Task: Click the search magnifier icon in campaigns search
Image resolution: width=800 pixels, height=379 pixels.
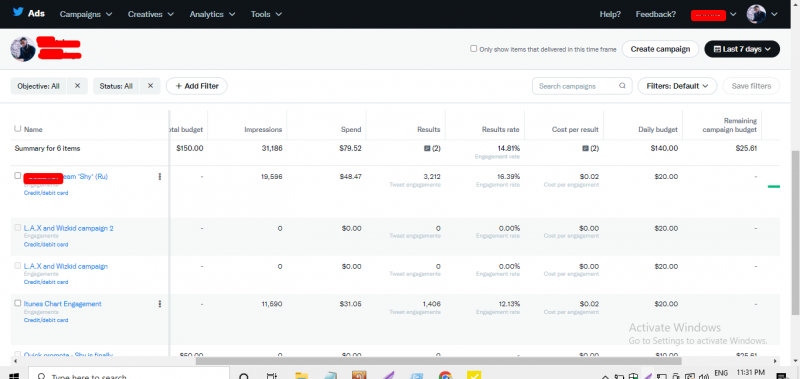Action: click(622, 86)
